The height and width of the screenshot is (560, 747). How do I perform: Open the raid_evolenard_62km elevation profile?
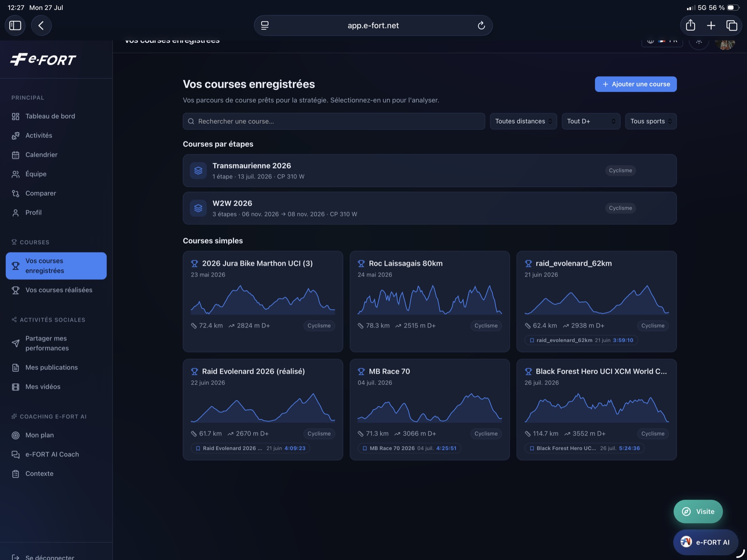[x=596, y=300]
